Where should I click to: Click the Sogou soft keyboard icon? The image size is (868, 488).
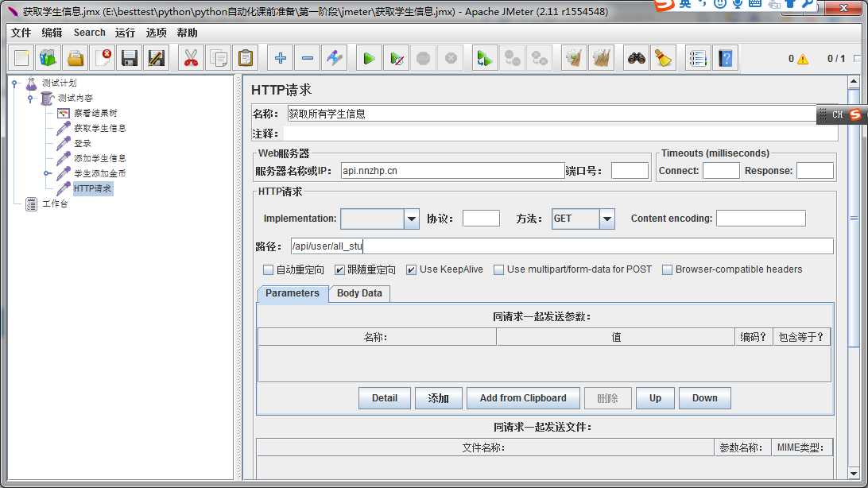755,4
